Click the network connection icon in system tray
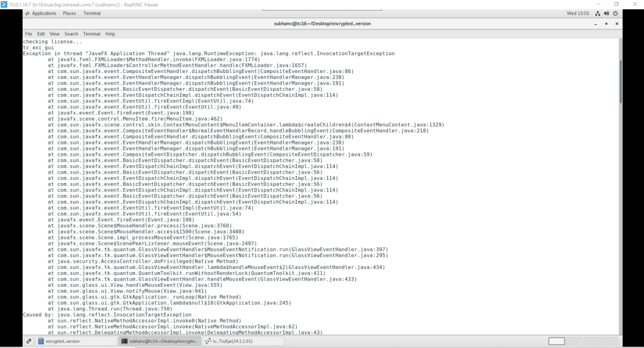This screenshot has width=644, height=348. click(597, 13)
